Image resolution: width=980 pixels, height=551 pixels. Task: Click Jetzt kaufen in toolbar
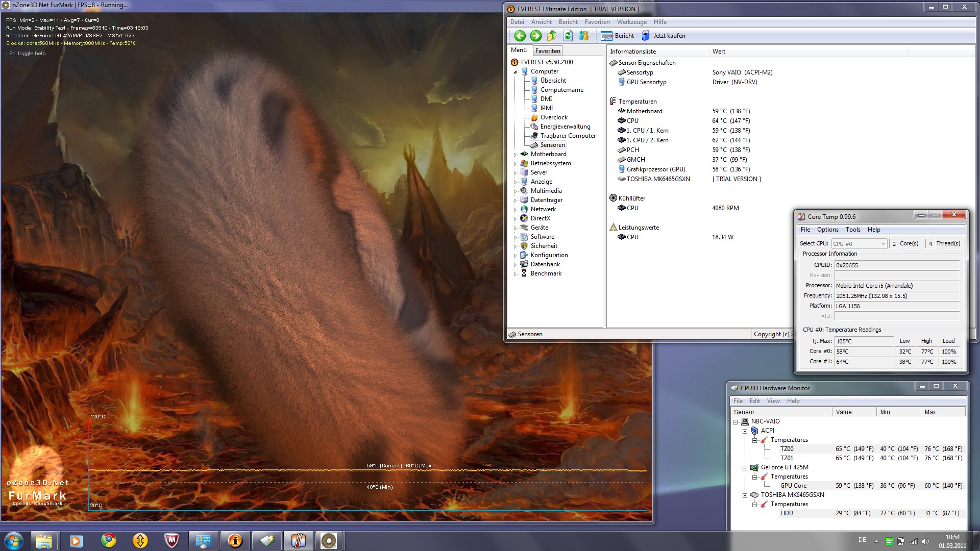(664, 36)
